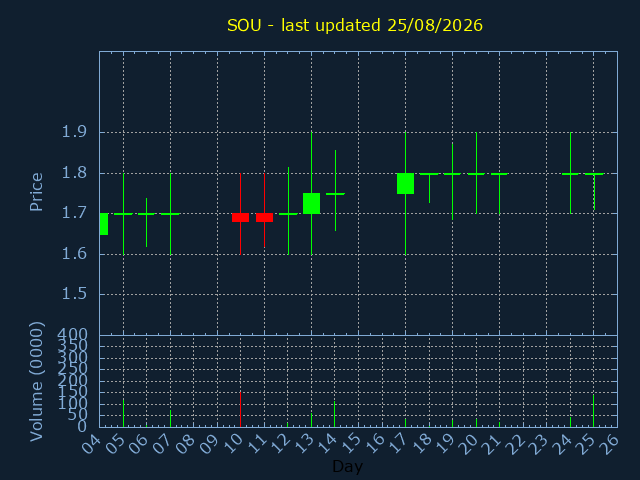Click the day 09 tick label
Viewport: 640px width, 480px height.
pos(209,444)
